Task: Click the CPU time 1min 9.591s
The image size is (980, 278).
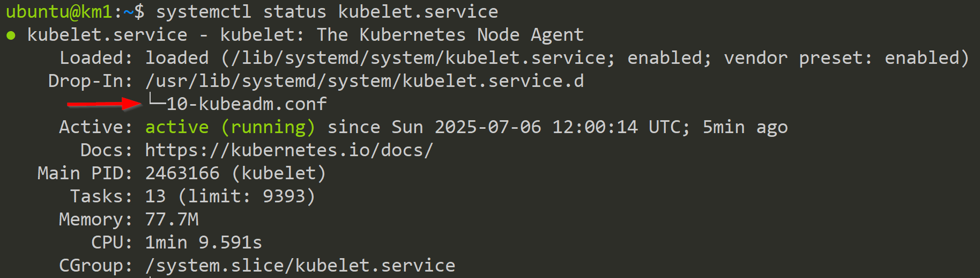Action: pos(204,243)
